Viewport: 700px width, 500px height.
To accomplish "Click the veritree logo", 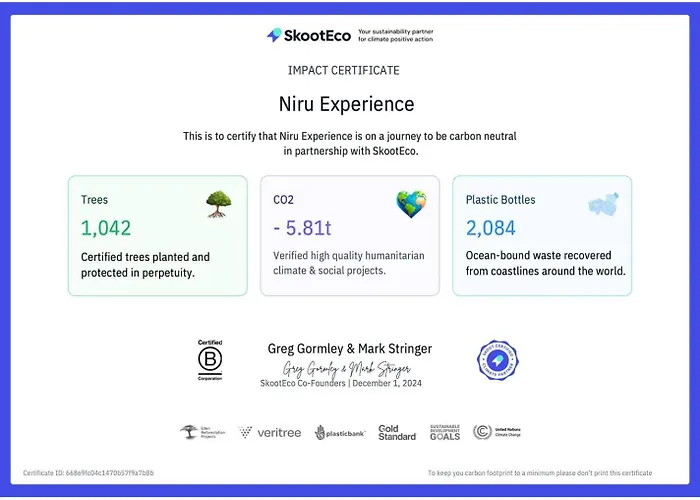I will pyautogui.click(x=270, y=432).
